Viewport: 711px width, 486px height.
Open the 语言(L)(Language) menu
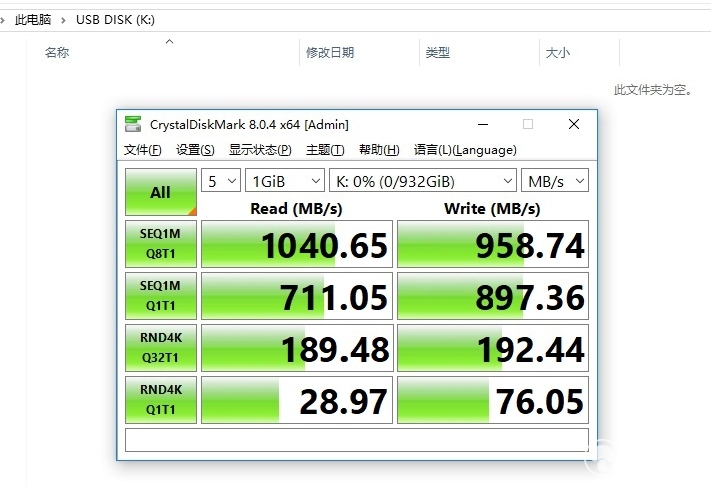click(465, 150)
